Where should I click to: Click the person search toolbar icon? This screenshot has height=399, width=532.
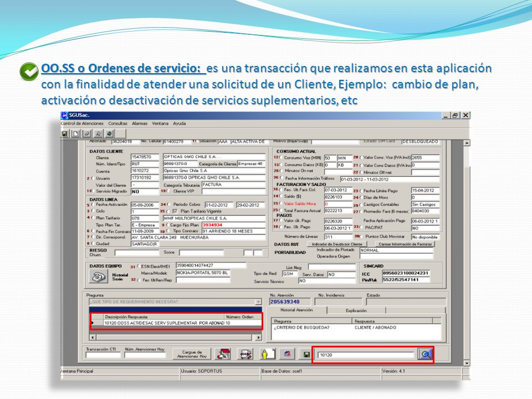tap(98, 134)
